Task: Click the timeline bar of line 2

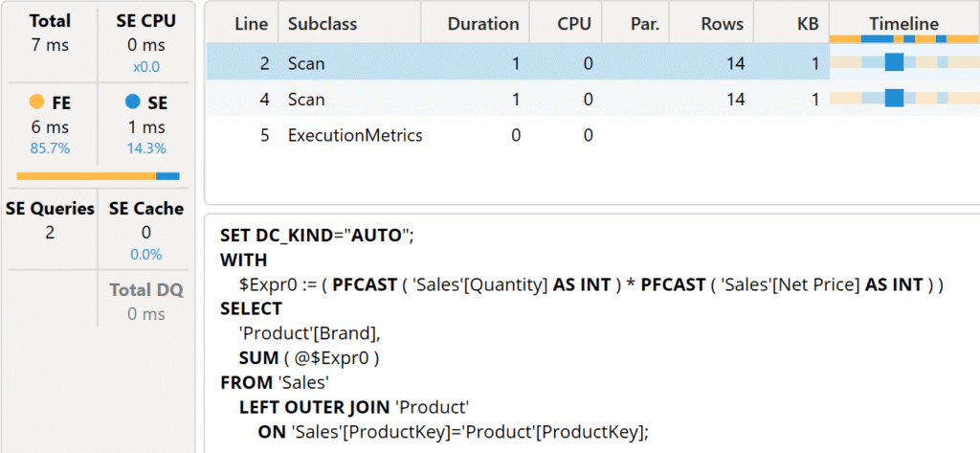Action: pos(895,62)
